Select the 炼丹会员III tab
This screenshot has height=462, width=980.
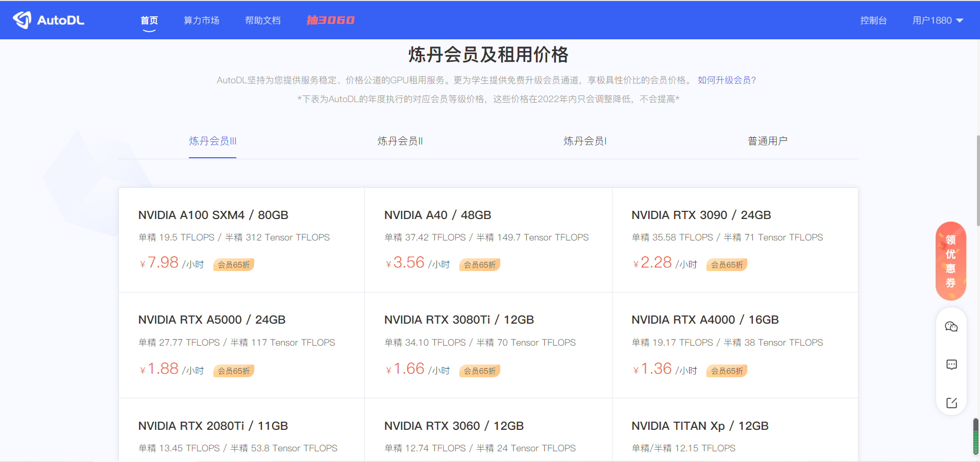coord(212,141)
